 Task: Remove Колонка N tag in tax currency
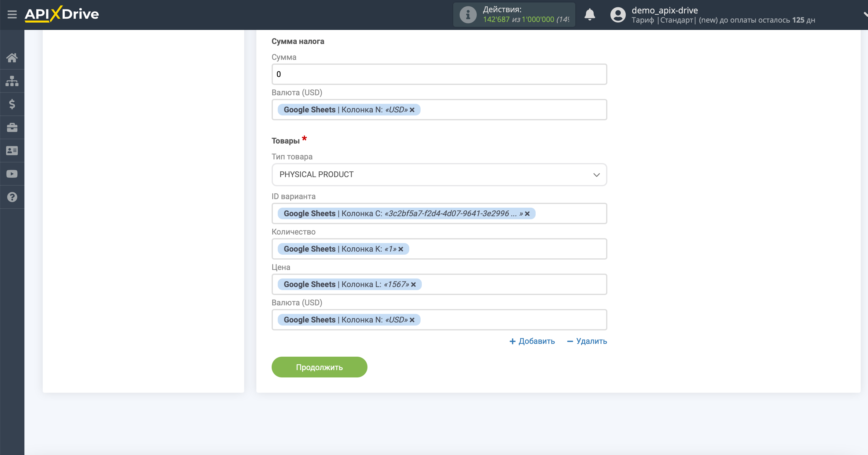(412, 110)
